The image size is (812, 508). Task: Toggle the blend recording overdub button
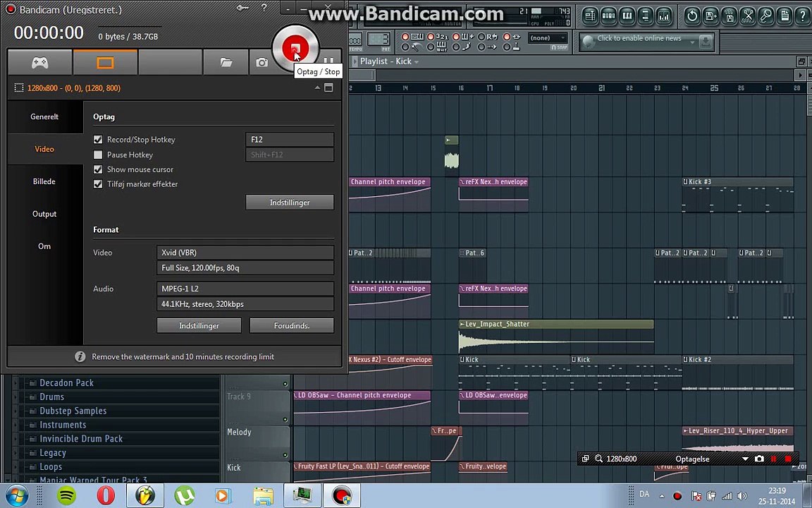464,37
